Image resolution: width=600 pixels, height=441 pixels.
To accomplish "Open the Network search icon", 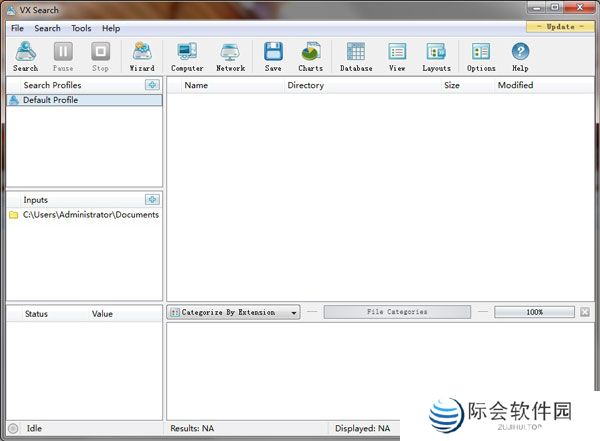I will [230, 56].
